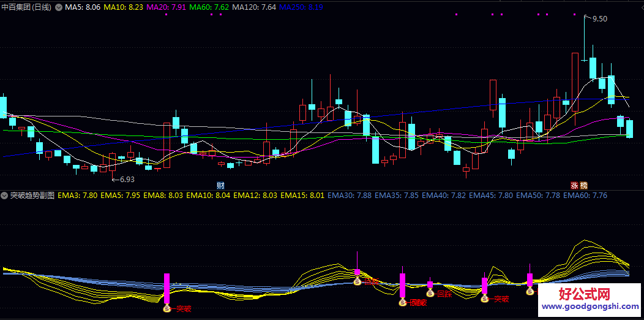Click the 财 finance marker icon
The image size is (644, 320).
coord(220,185)
